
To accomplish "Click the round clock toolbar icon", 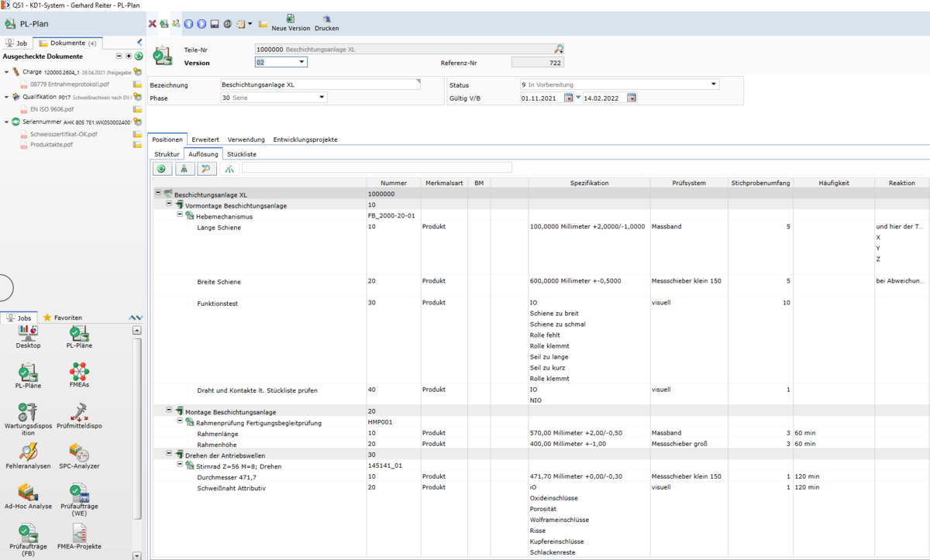I will 228,24.
